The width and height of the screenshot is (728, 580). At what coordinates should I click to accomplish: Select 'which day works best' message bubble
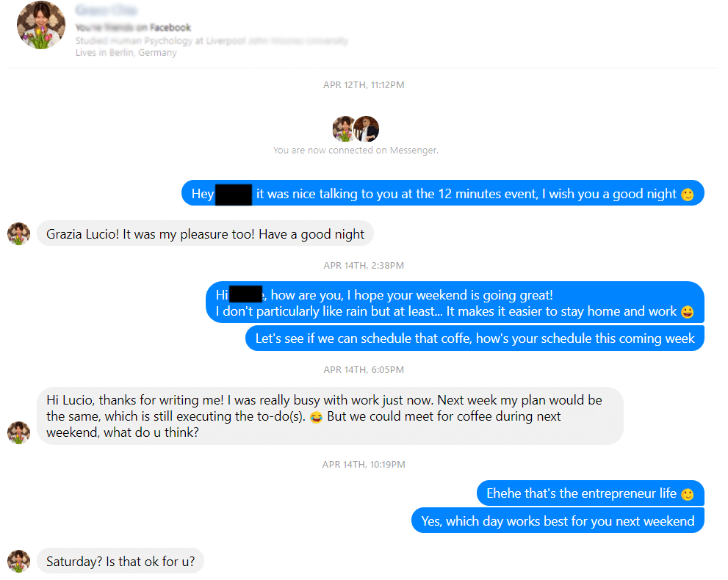click(x=558, y=521)
